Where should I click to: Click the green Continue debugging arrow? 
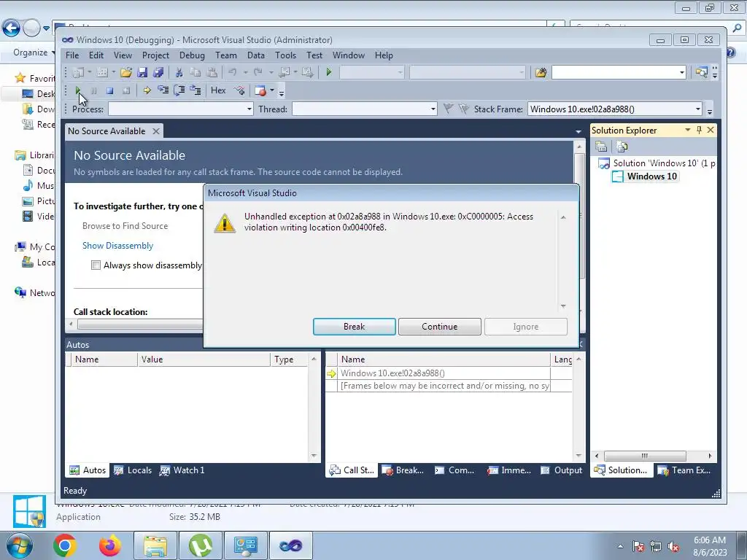pos(77,90)
